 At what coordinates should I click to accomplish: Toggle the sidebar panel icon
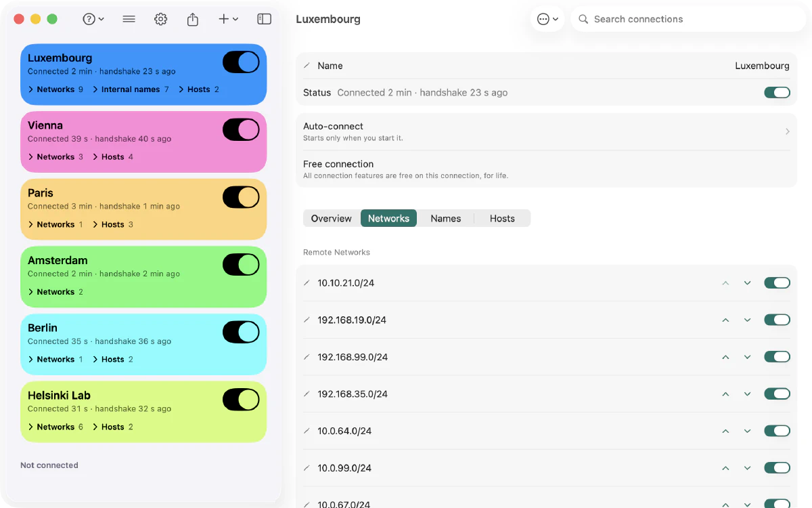[x=265, y=19]
